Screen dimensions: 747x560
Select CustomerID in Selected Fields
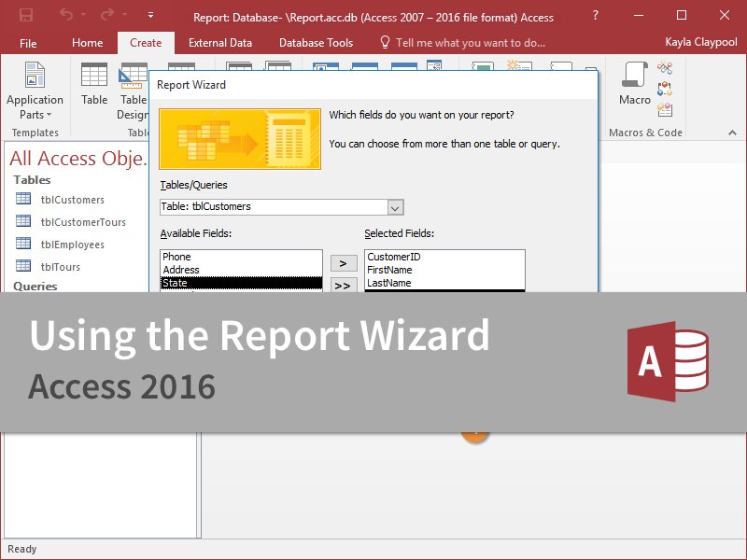point(444,257)
